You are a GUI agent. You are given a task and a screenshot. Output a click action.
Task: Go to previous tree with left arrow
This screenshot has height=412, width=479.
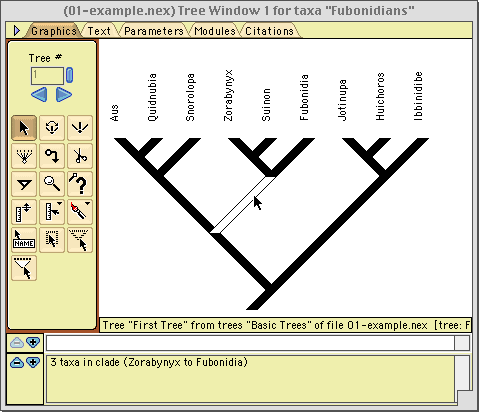(39, 95)
